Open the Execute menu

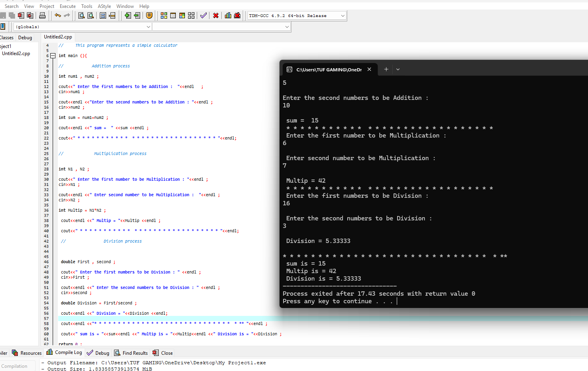(68, 6)
